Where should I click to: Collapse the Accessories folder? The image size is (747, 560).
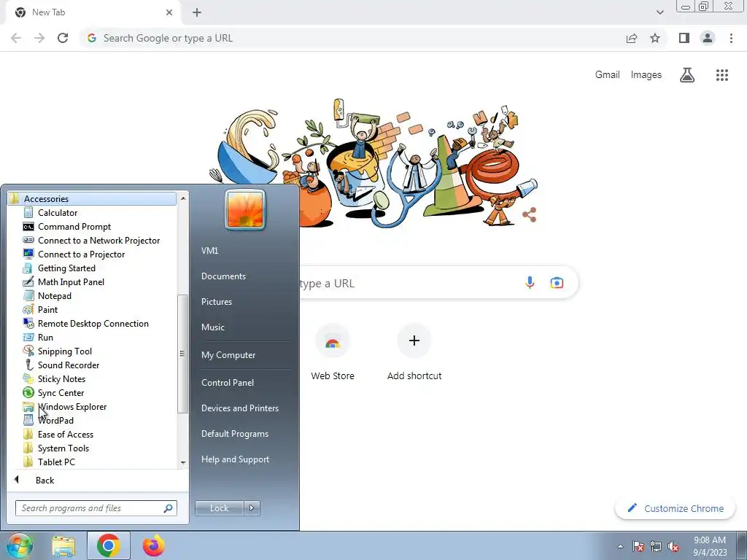click(x=92, y=198)
